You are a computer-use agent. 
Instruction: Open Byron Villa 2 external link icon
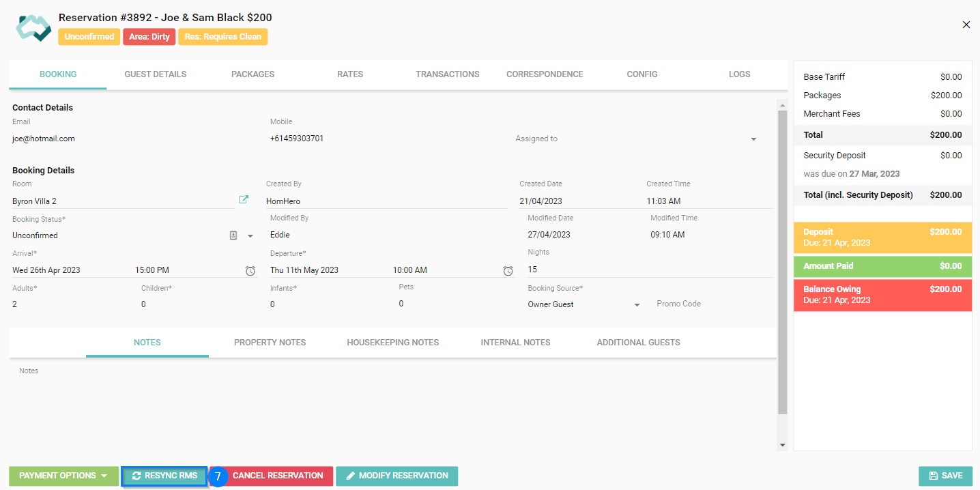pyautogui.click(x=244, y=200)
